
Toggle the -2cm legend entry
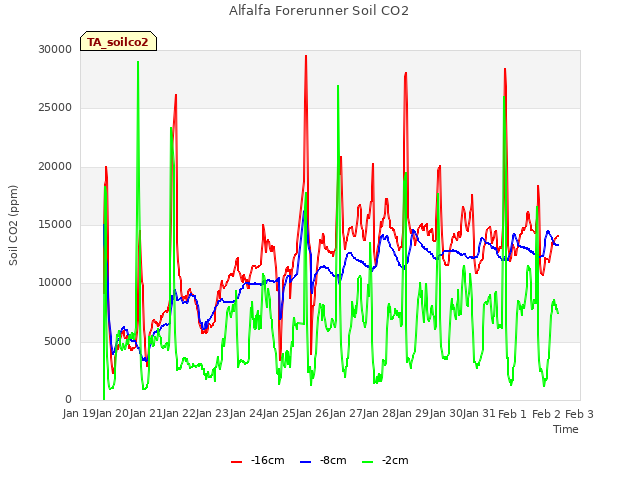coord(385,460)
